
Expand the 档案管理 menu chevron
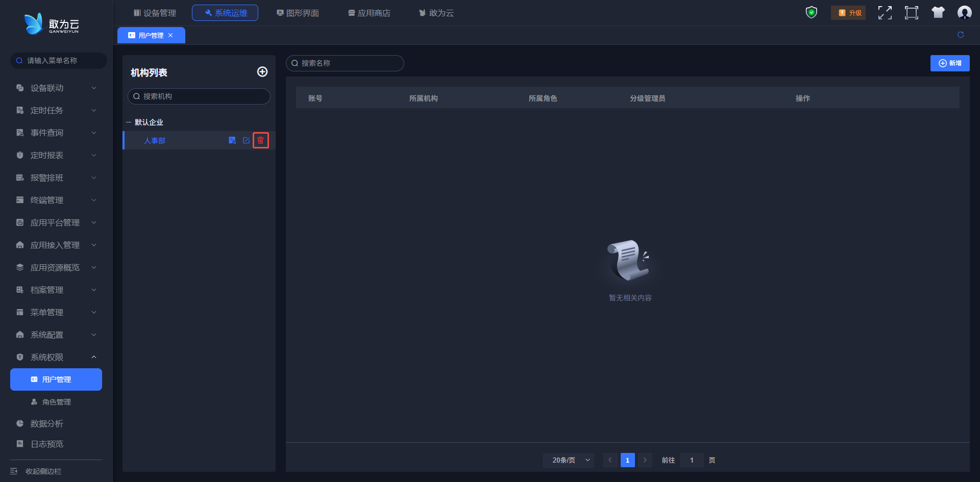[94, 290]
